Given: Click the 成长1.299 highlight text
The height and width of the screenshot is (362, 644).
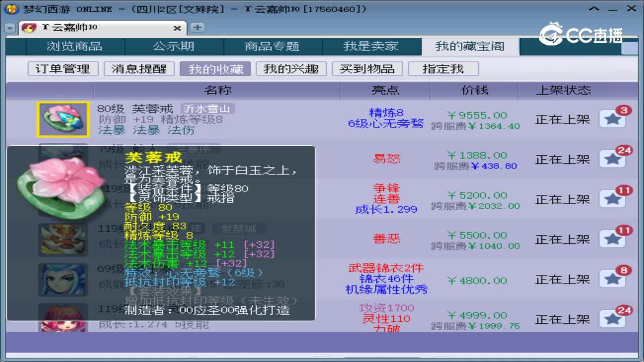Looking at the screenshot, I should 386,209.
